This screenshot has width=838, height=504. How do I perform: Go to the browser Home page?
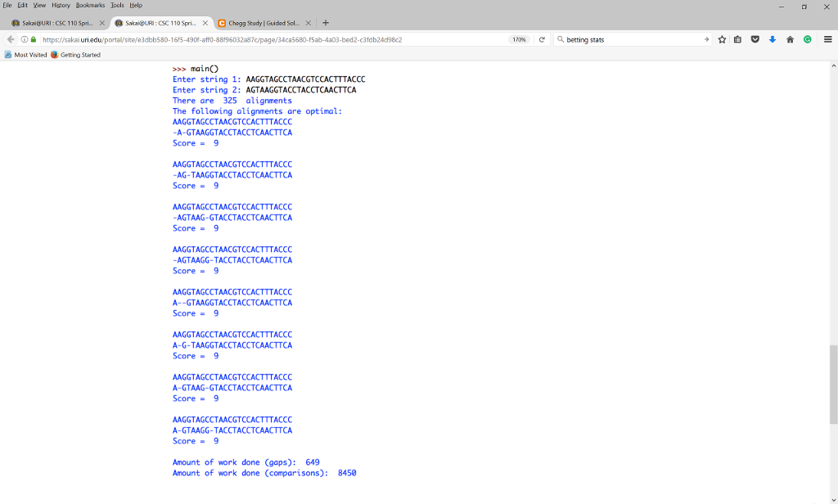790,38
